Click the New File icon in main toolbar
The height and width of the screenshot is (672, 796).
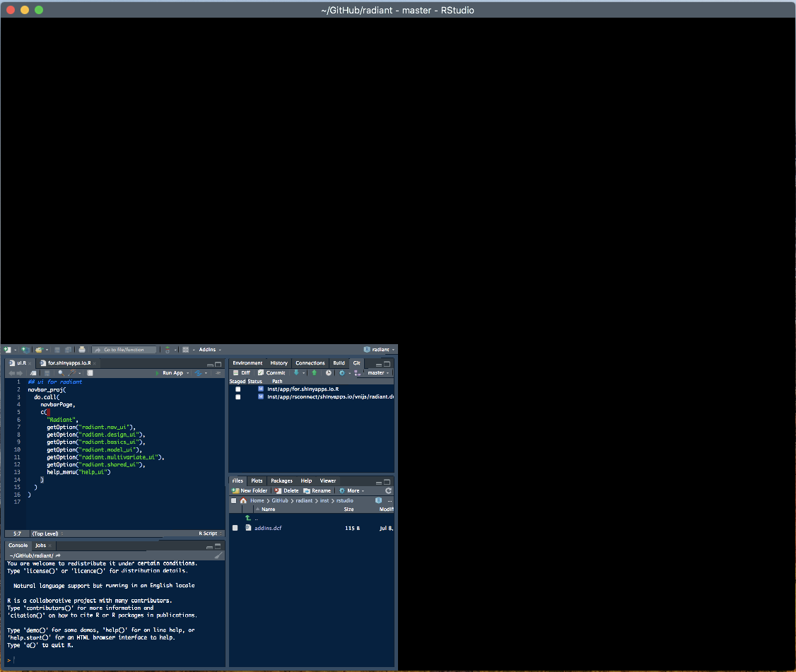coord(7,350)
